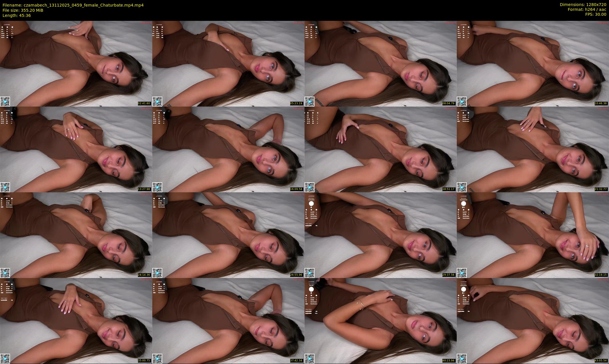Screen dimensions: 609x364
Task: Click the QR code in the 24:14.36 frame
Action: (5, 273)
